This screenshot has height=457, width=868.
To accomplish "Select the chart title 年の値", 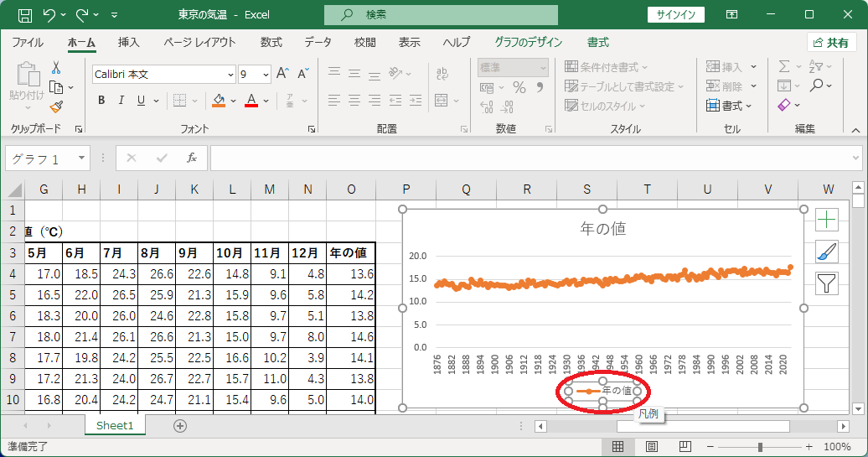I will [603, 228].
